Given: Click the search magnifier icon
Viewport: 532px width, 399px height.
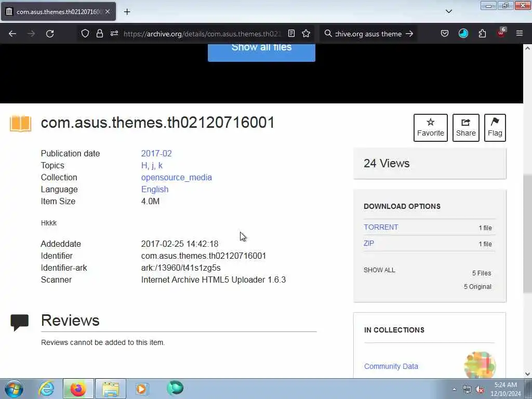Looking at the screenshot, I should pos(328,33).
